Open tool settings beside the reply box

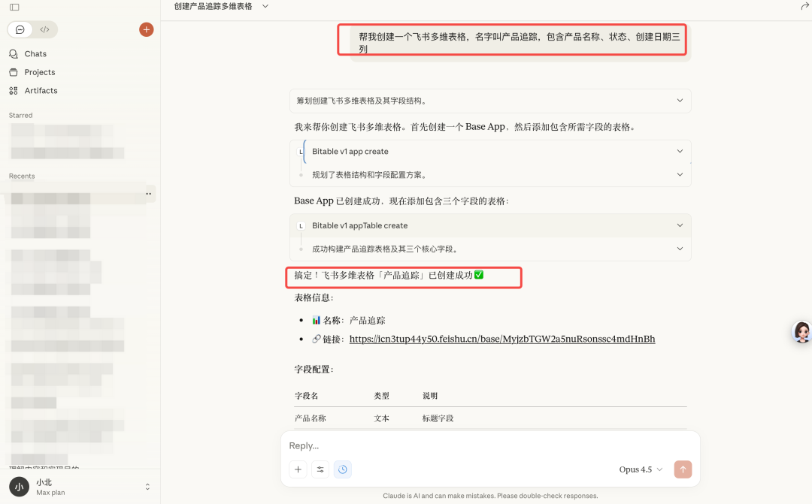pyautogui.click(x=320, y=469)
